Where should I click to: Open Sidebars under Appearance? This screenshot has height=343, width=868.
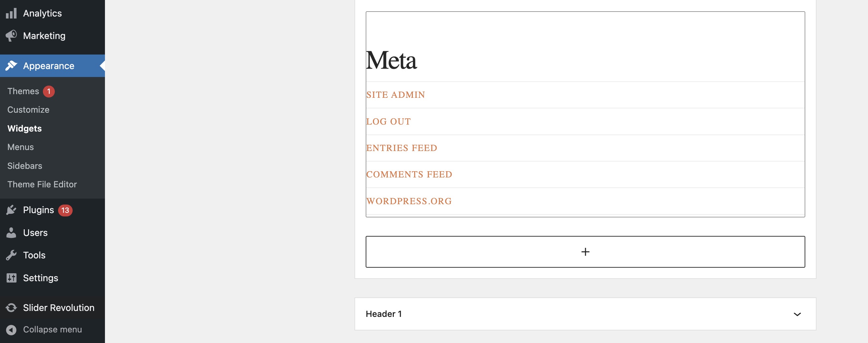[x=25, y=166]
